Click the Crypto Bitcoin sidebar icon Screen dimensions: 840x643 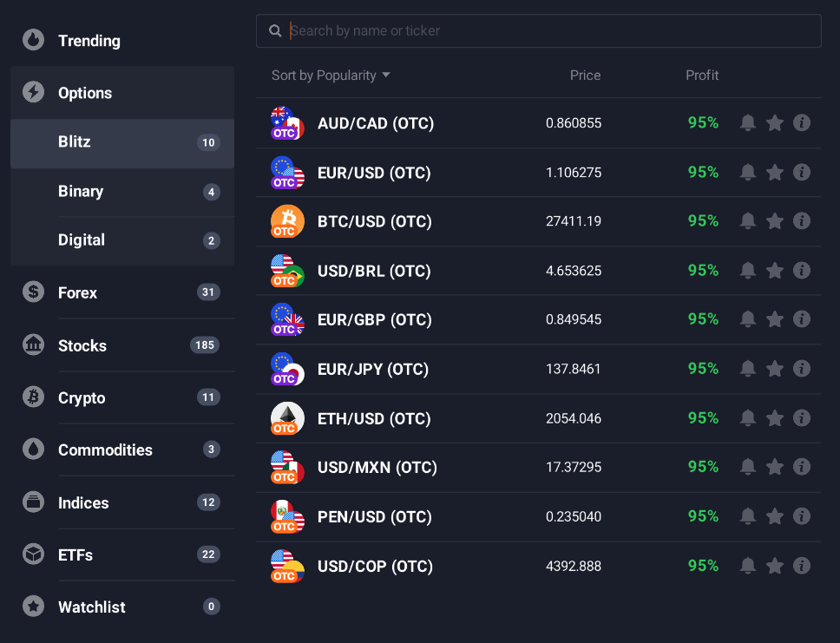point(33,397)
